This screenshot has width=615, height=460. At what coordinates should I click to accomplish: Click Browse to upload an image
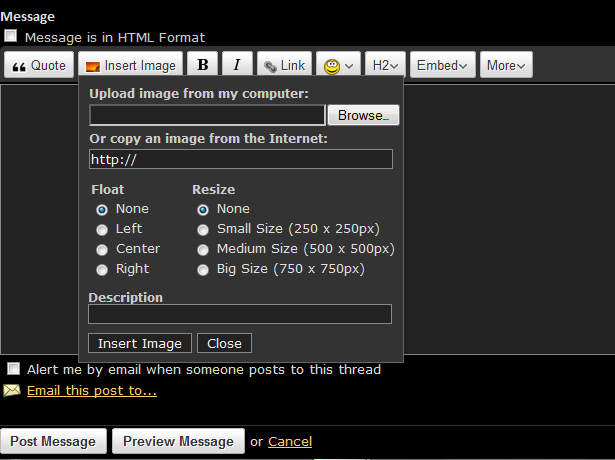coord(363,115)
